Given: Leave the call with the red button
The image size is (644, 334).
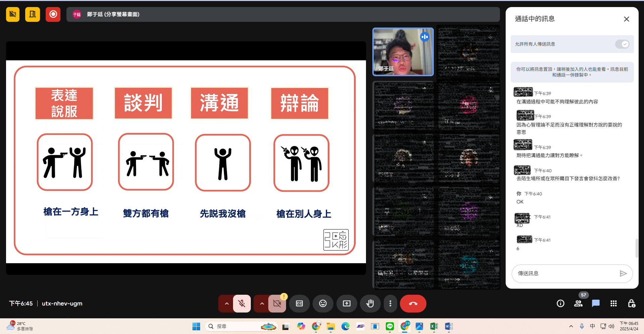Looking at the screenshot, I should 413,303.
